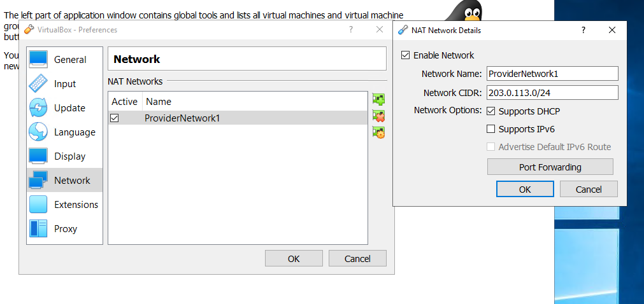Image resolution: width=644 pixels, height=304 pixels.
Task: Click into the Network CIDR field
Action: 552,93
